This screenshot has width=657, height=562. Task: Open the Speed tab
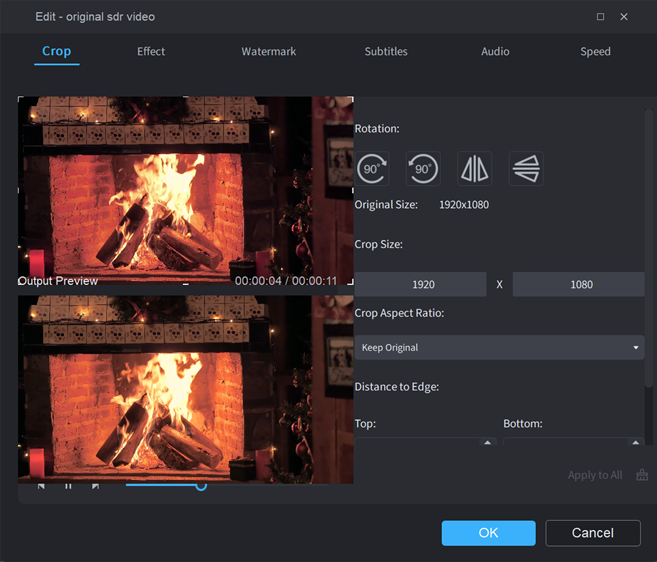tap(595, 51)
